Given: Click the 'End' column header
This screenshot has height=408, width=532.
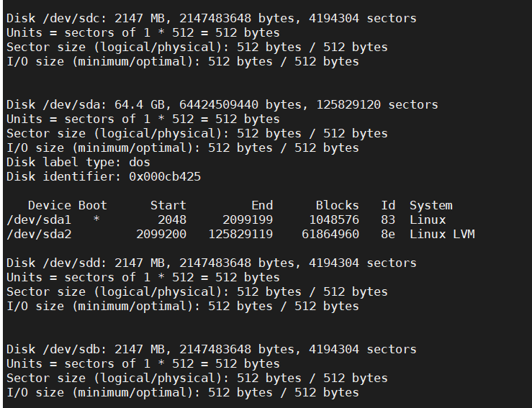Looking at the screenshot, I should (x=262, y=205).
